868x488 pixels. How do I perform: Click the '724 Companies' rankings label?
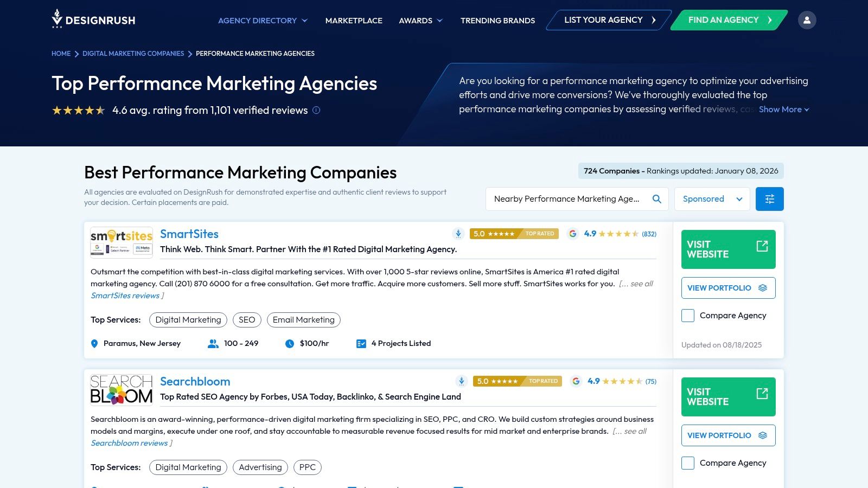[x=681, y=171]
